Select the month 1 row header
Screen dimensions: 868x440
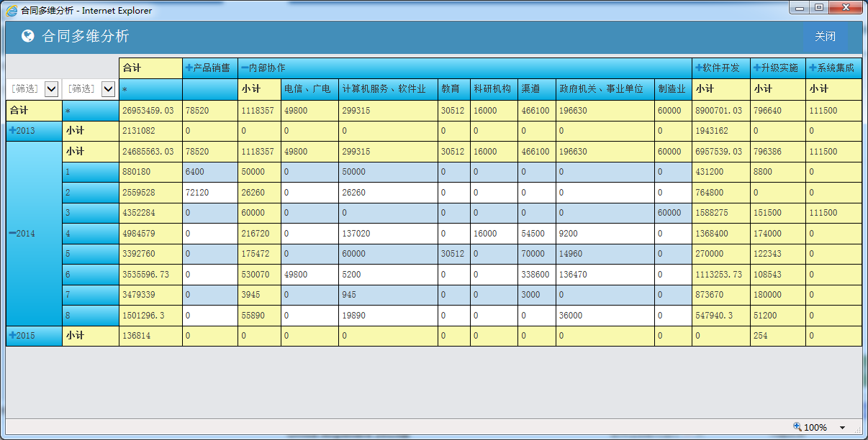91,172
